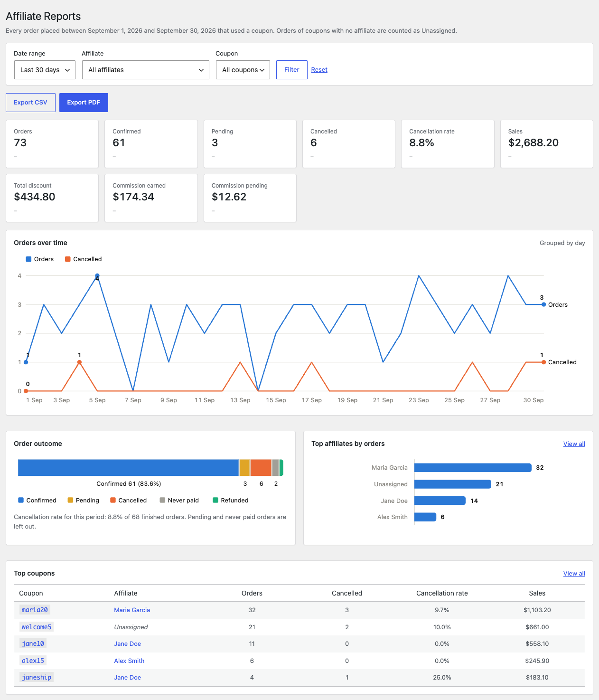The width and height of the screenshot is (599, 700).
Task: Click Export PDF button
Action: point(84,103)
